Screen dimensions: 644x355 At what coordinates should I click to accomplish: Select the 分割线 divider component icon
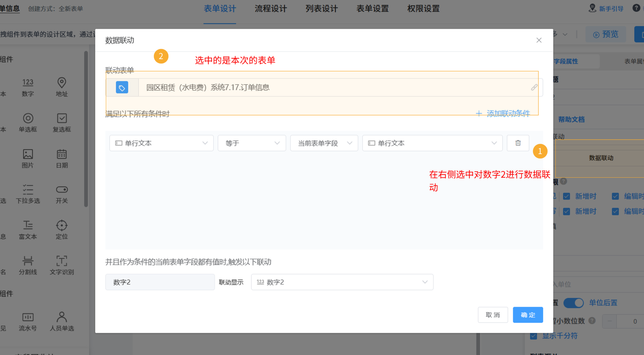(28, 261)
